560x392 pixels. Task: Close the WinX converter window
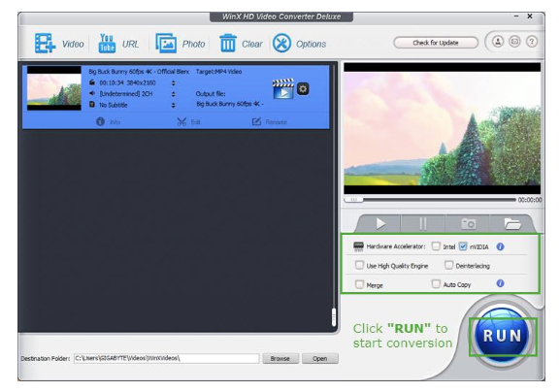[530, 16]
